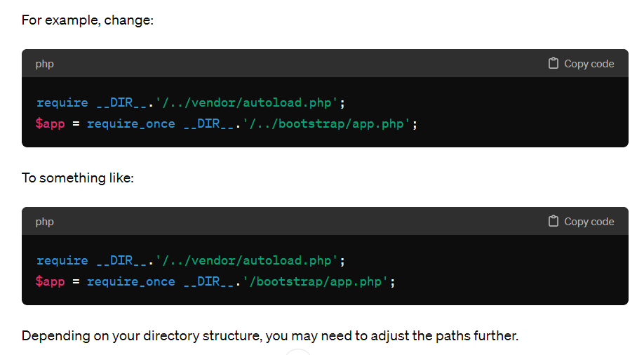The width and height of the screenshot is (644, 355).
Task: Click the first "require" keyword in the top snippet
Action: 62,102
